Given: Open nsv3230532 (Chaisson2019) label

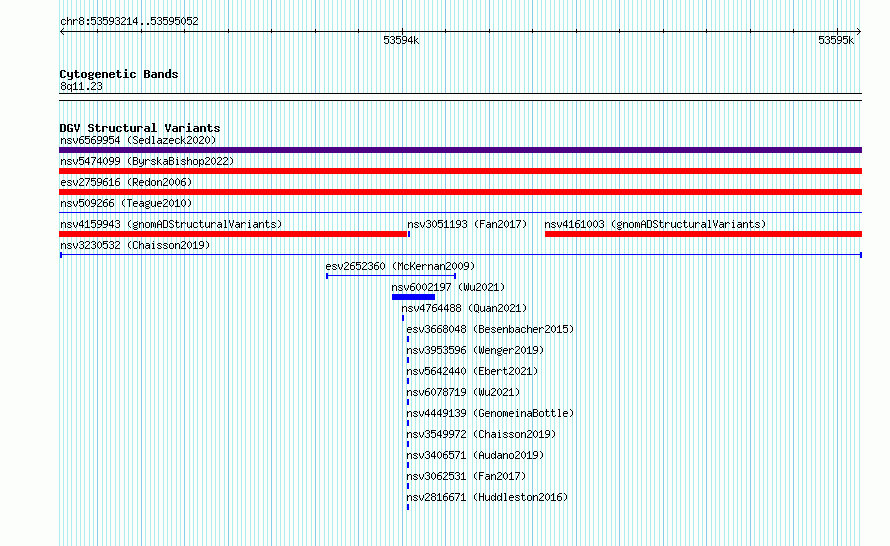Looking at the screenshot, I should 135,245.
